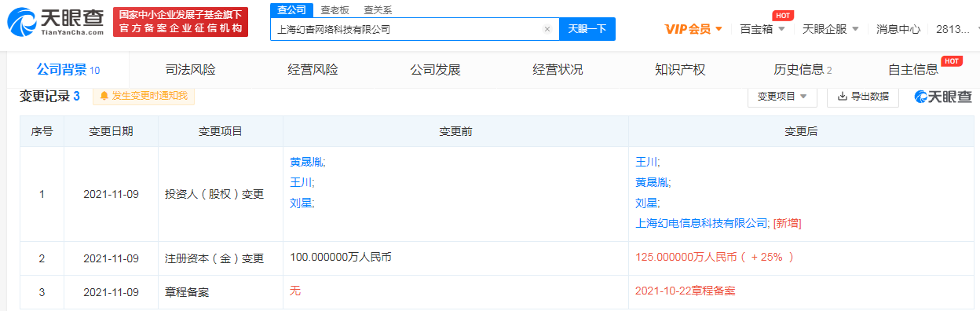Click 注册资本（金）变更 cell

click(220, 258)
